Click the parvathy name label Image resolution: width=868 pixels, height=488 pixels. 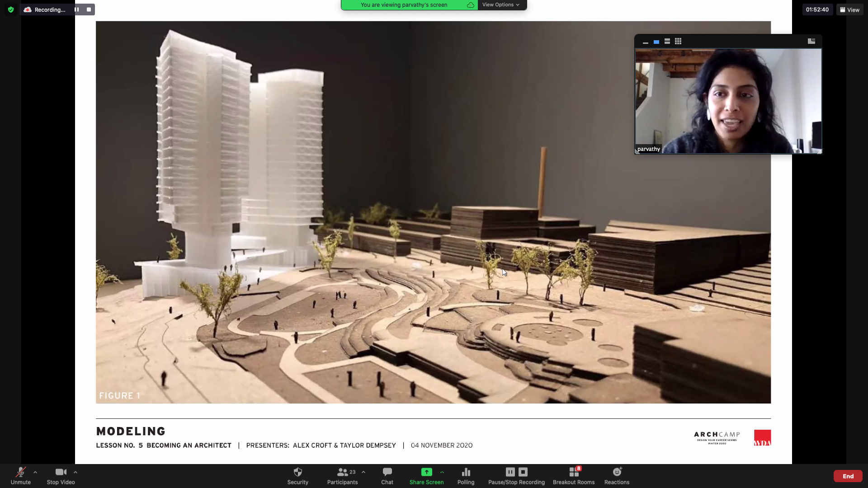649,149
